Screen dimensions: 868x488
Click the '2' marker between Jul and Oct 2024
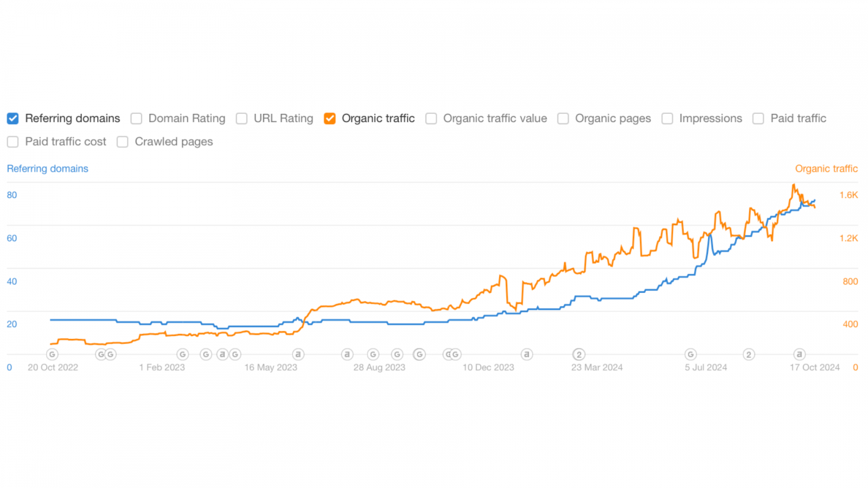[x=749, y=355]
